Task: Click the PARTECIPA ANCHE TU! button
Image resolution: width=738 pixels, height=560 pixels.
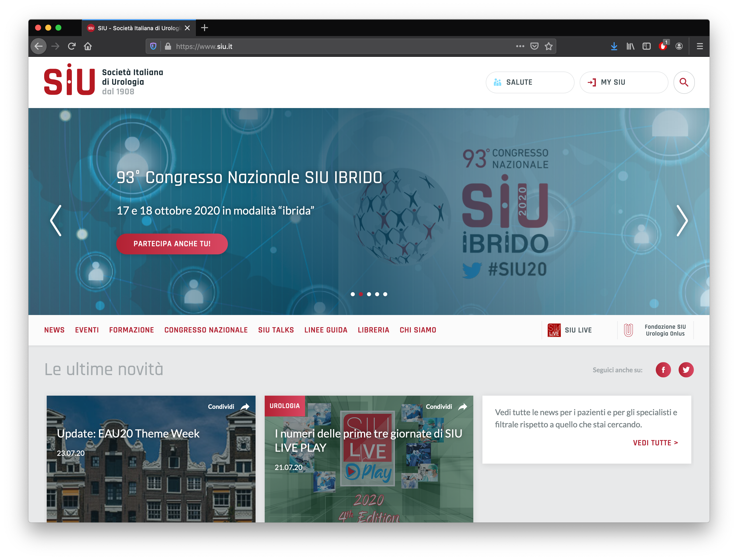Action: 172,244
